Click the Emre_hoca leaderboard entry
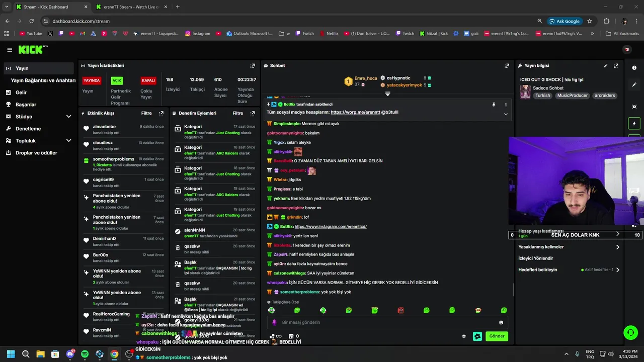This screenshot has width=644, height=362. point(361,81)
